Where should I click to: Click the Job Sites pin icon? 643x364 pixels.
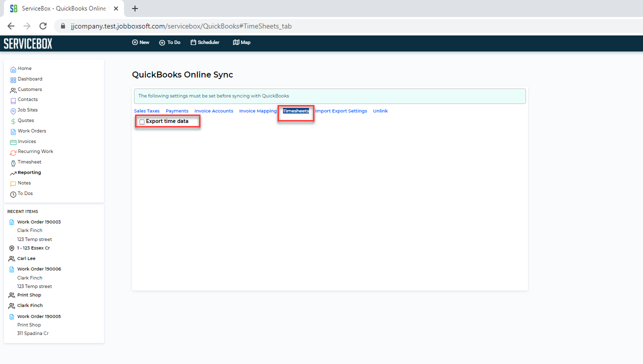tap(13, 111)
